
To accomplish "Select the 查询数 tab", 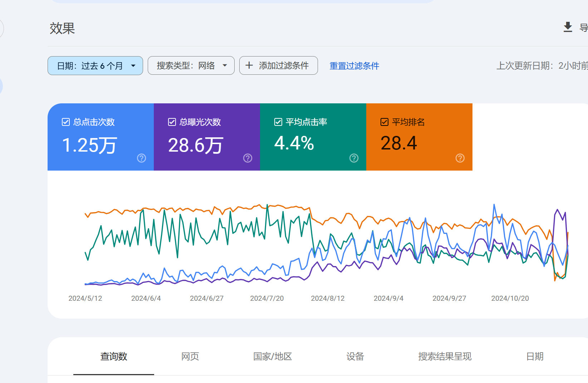I will [x=114, y=356].
